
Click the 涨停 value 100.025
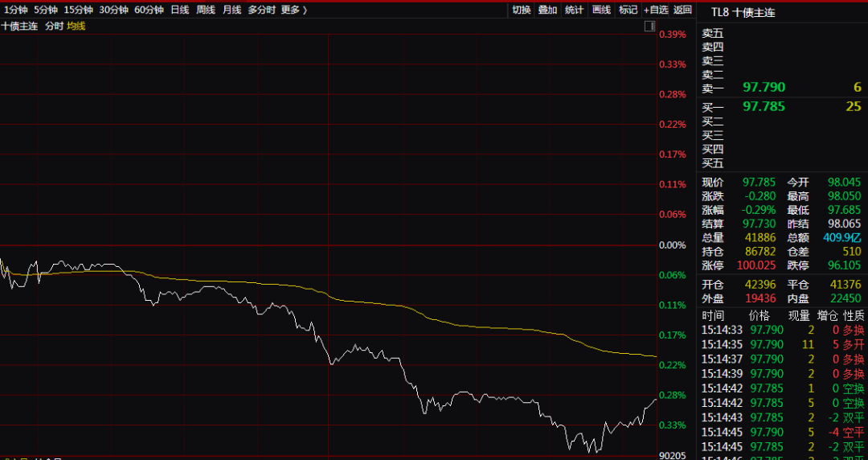[756, 265]
